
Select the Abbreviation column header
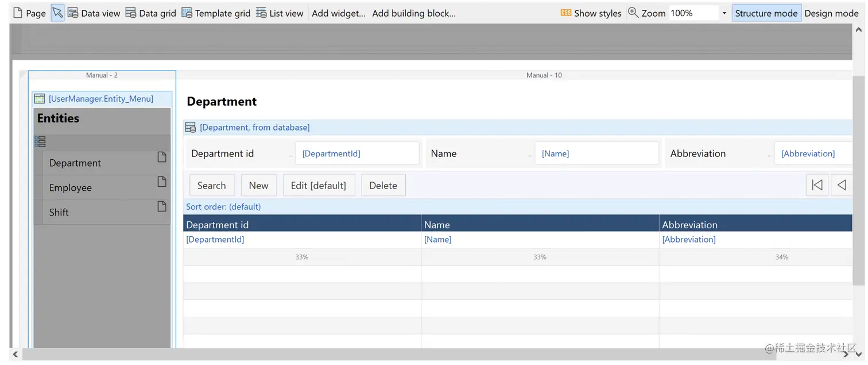click(x=756, y=225)
